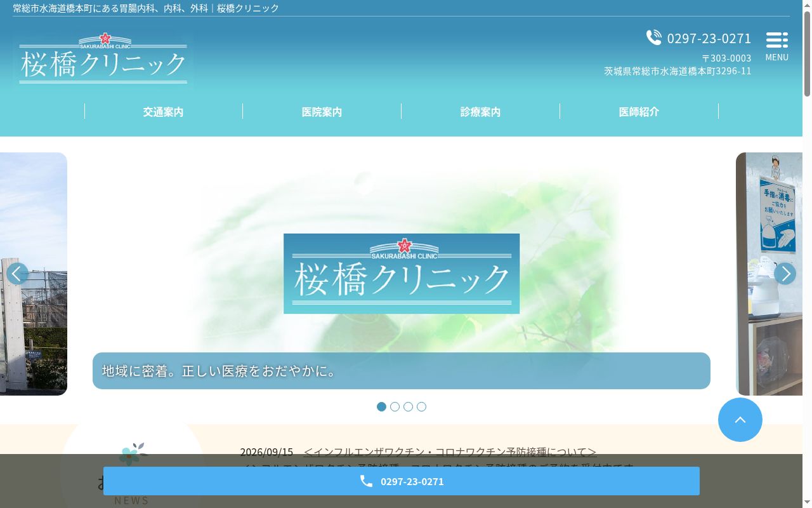Image resolution: width=812 pixels, height=508 pixels.
Task: Open the hamburger MENU icon
Action: tap(776, 46)
